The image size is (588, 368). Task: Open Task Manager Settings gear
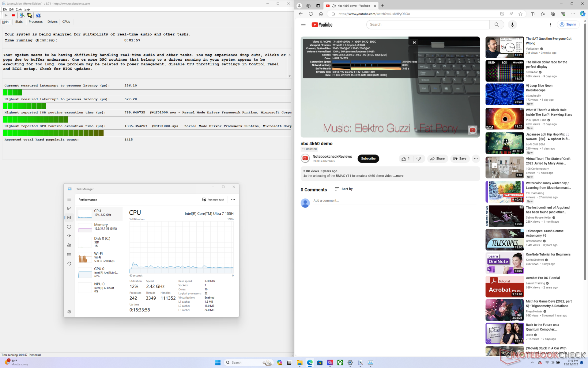(69, 312)
